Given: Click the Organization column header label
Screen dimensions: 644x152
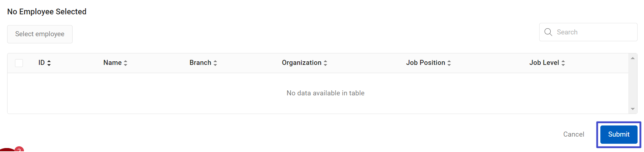Looking at the screenshot, I should pyautogui.click(x=301, y=63).
